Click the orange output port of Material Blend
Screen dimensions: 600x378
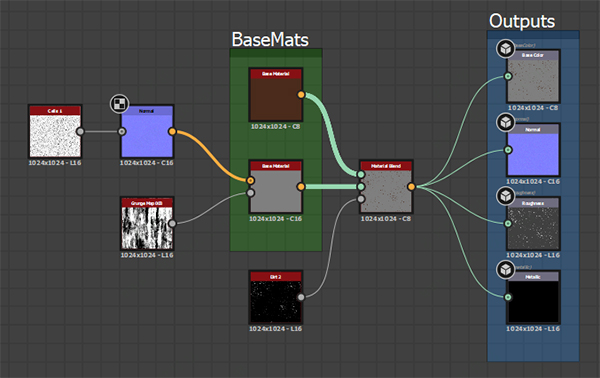[x=411, y=187]
